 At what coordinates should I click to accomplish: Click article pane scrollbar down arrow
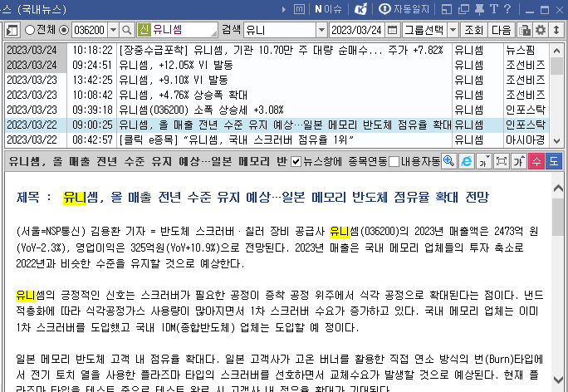coord(558,380)
